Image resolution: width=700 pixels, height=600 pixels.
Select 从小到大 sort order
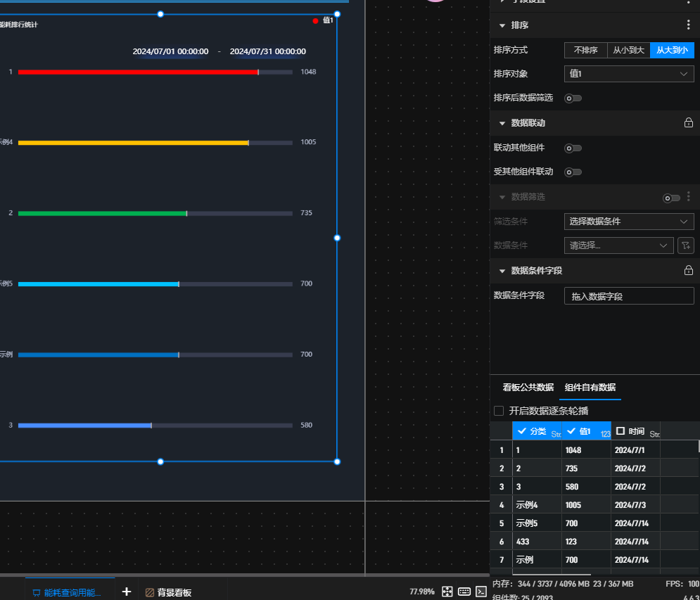tap(628, 51)
